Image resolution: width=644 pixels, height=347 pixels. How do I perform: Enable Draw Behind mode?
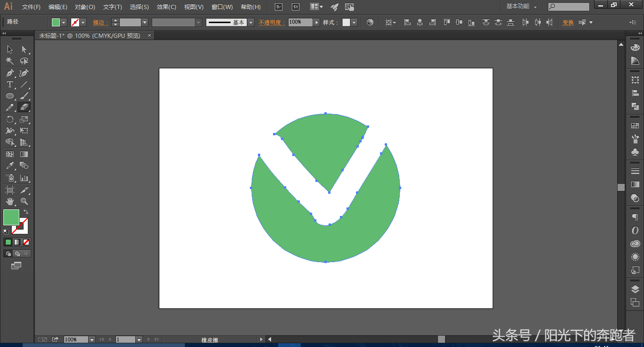(x=17, y=254)
